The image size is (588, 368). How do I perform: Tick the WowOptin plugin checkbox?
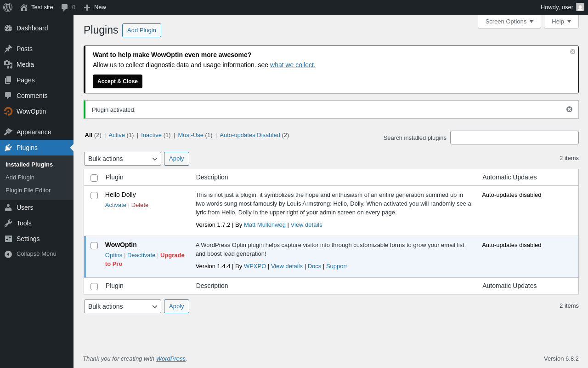pos(94,246)
